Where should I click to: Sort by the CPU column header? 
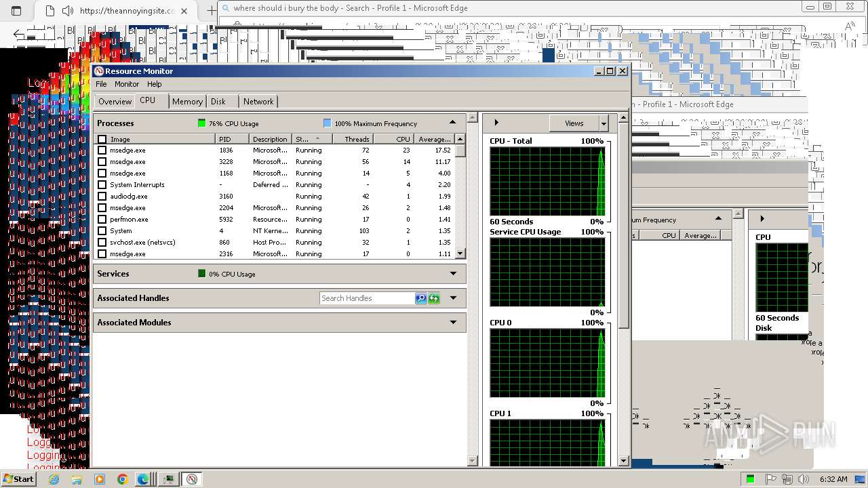pos(394,139)
